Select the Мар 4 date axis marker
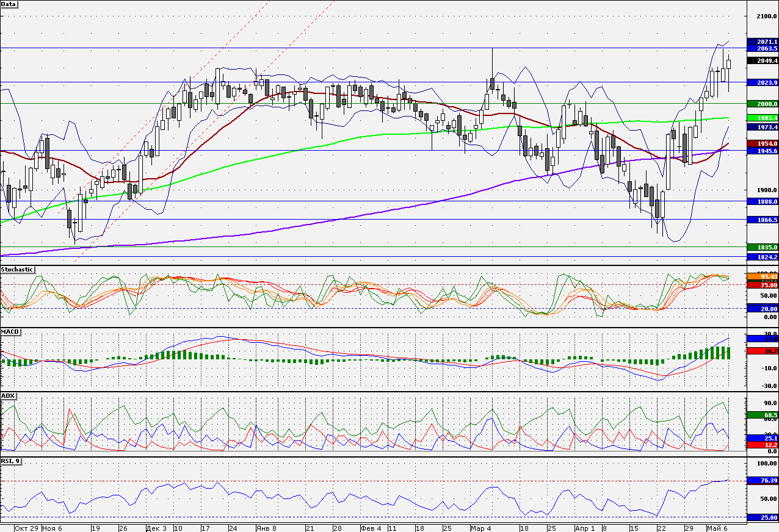The image size is (779, 532). click(x=480, y=528)
